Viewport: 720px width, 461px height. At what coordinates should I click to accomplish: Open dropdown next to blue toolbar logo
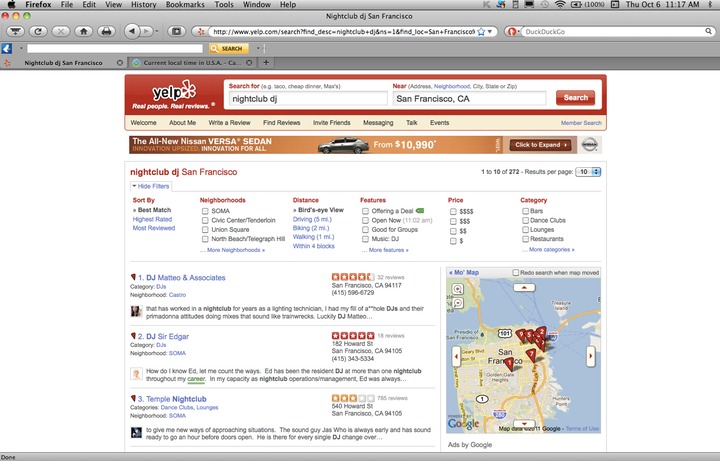point(21,48)
